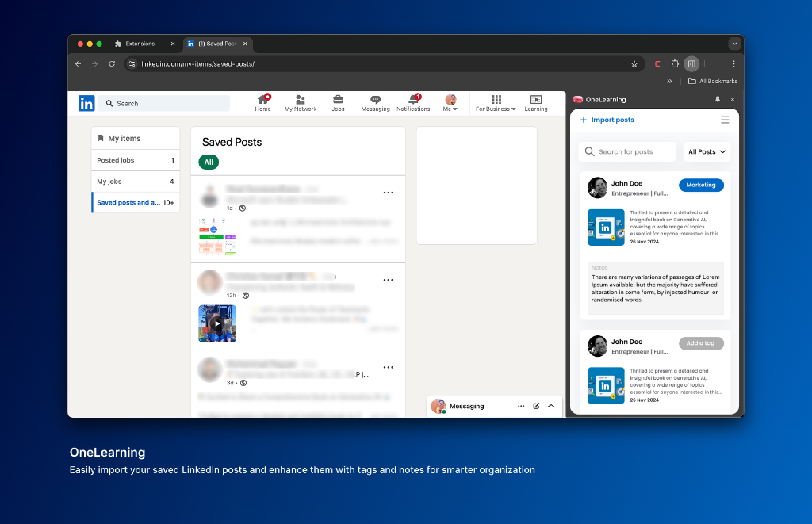Go to LinkedIn Home icon
Image resolution: width=812 pixels, height=524 pixels.
(262, 103)
